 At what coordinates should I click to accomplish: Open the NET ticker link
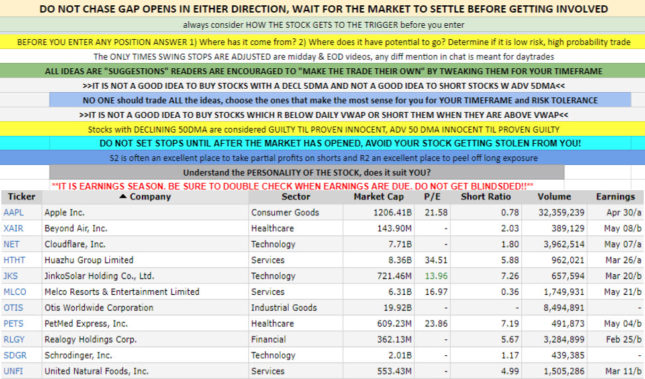click(11, 244)
